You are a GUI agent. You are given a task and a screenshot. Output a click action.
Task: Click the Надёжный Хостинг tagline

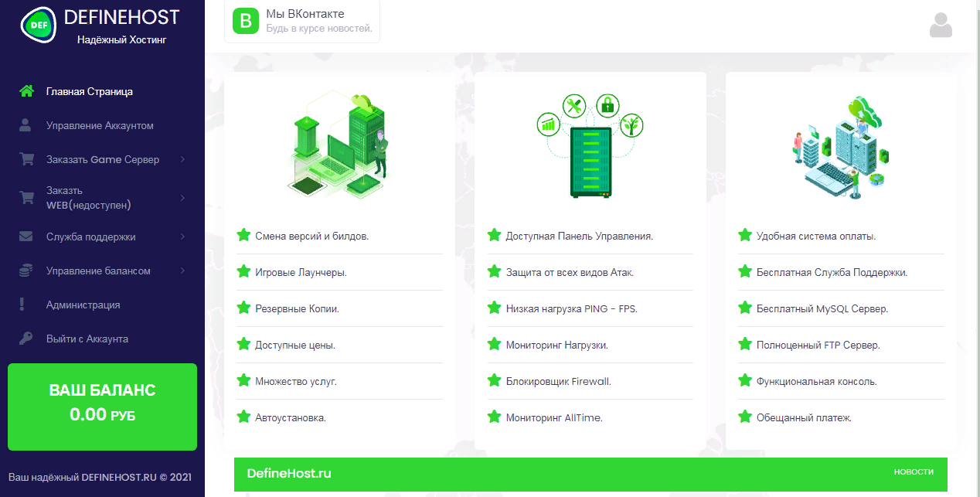(x=122, y=39)
